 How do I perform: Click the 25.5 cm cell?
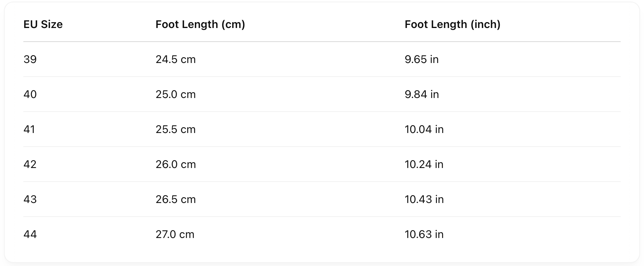[175, 129]
